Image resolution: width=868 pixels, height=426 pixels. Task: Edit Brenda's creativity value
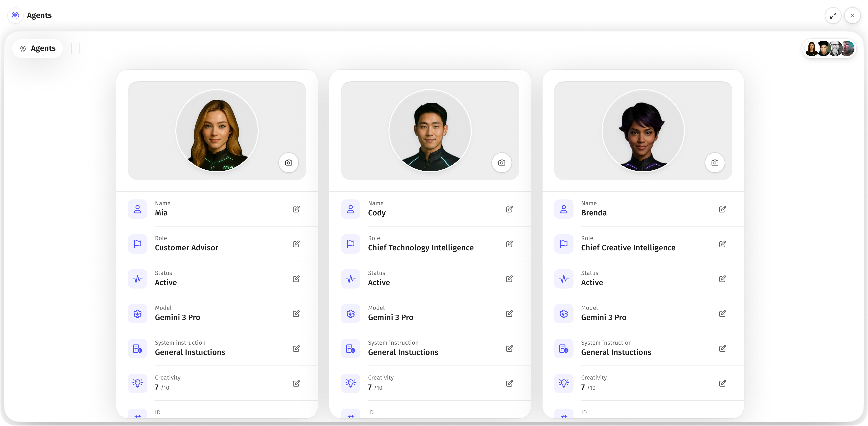[x=722, y=383]
